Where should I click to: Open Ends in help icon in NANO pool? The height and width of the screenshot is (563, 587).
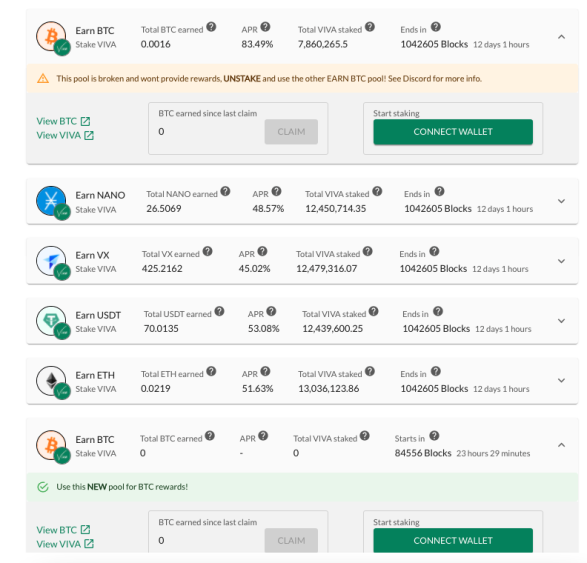[439, 191]
